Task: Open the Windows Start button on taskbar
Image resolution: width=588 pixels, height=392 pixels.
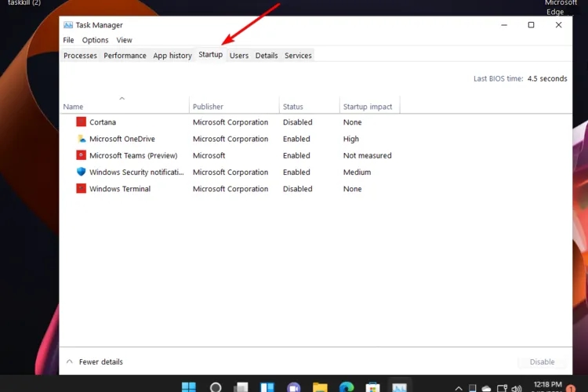Action: coord(189,387)
